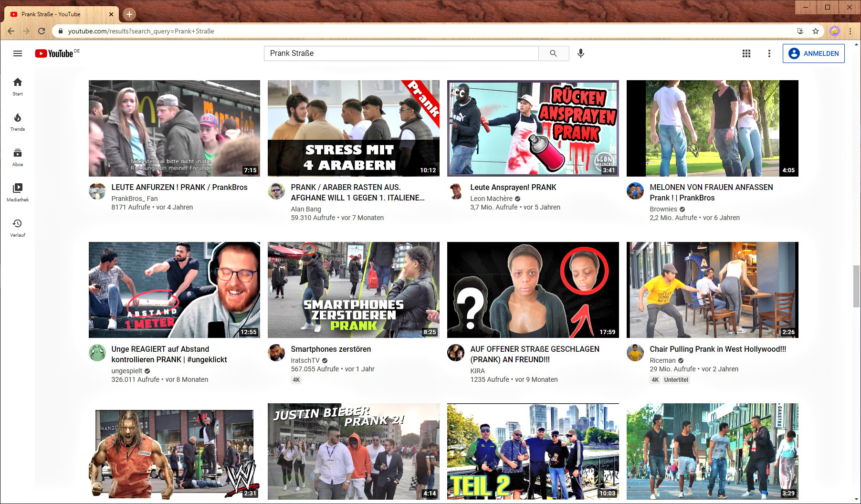This screenshot has height=504, width=861.
Task: Open the Riceman channel link
Action: point(662,360)
